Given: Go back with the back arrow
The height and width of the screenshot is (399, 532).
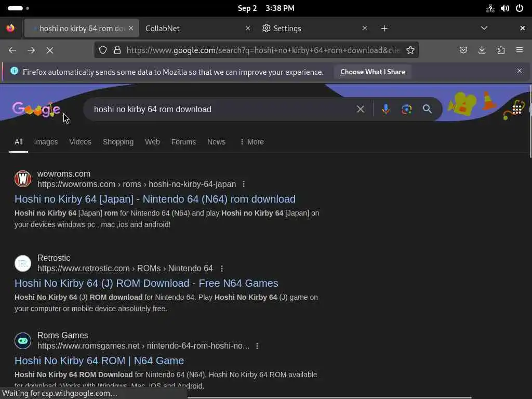Looking at the screenshot, I should tap(12, 50).
